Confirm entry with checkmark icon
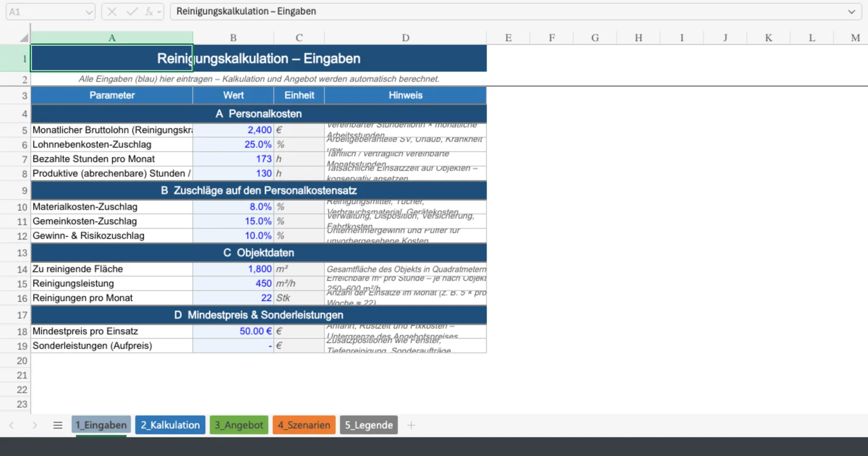Viewport: 868px width, 456px height. point(132,11)
